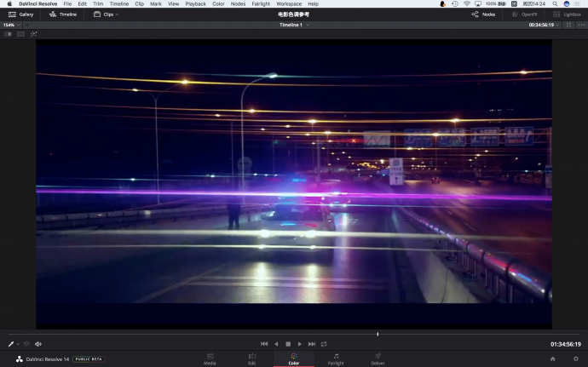
Task: Open the Gallery panel
Action: (x=21, y=14)
